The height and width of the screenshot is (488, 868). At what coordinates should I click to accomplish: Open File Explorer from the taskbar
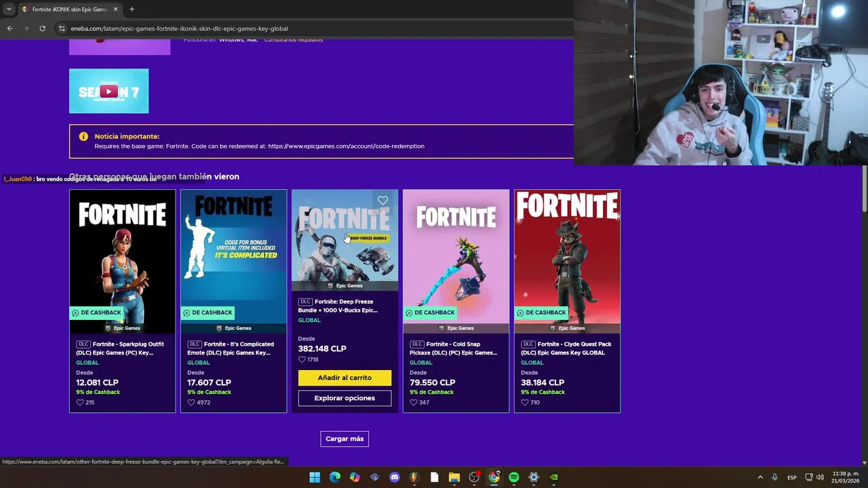(x=454, y=477)
